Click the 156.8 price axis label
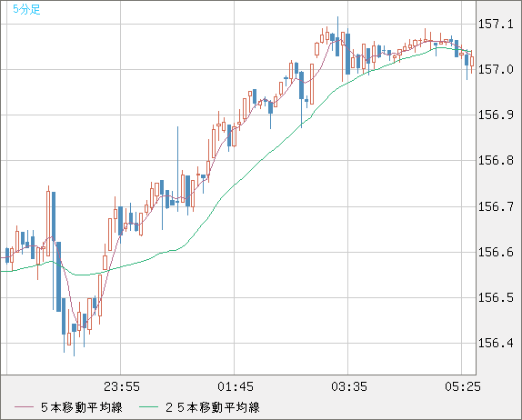This screenshot has height=420, width=522. click(x=496, y=161)
